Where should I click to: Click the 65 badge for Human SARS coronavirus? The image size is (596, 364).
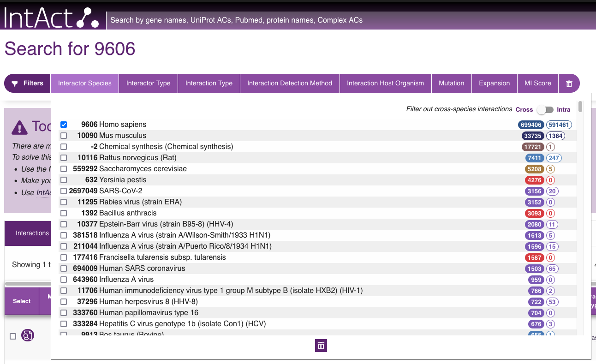(552, 269)
